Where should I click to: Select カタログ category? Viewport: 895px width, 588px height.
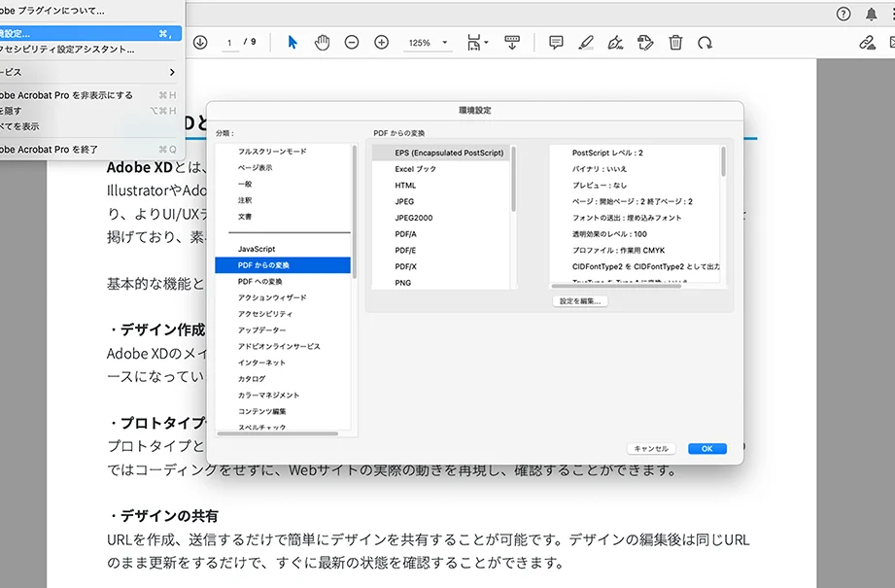tap(283, 378)
